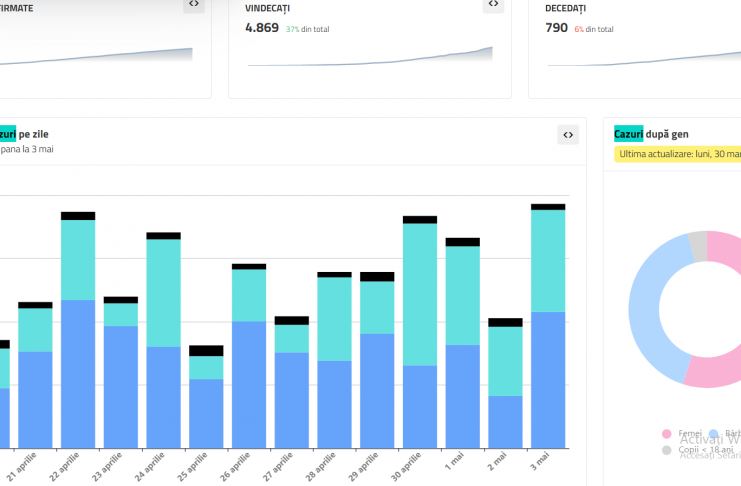Select the blue segment of the 3 mai bar
Image resolution: width=741 pixels, height=486 pixels.
[x=548, y=380]
